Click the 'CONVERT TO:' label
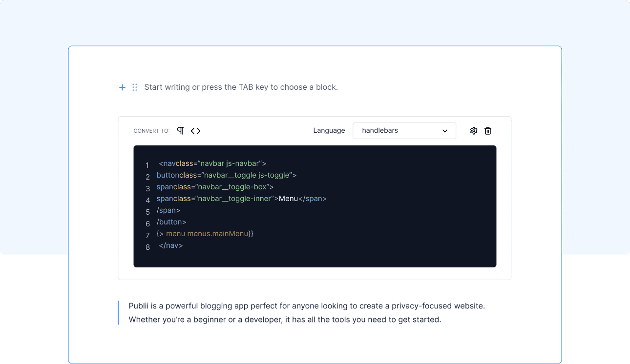This screenshot has width=630, height=364. tap(150, 131)
